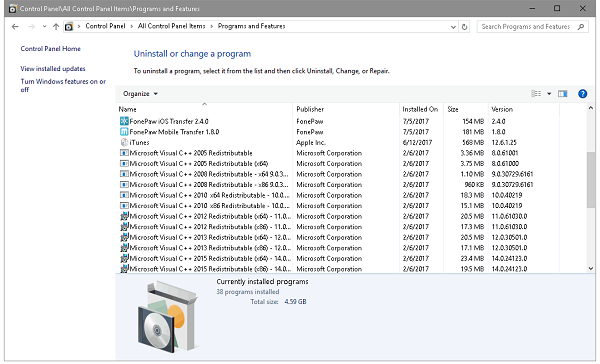Click version 14.0.24123.0 in the 23.4 MB row

coord(509,258)
